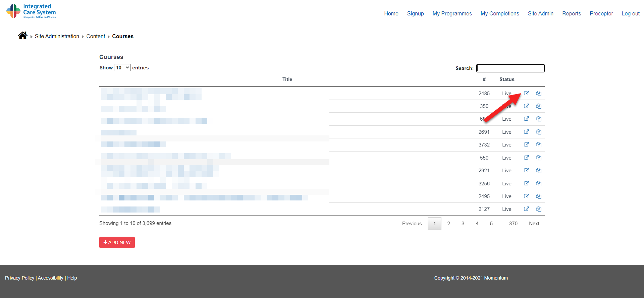Follow the Content breadcrumb link
Viewport: 644px width, 298px height.
(96, 36)
